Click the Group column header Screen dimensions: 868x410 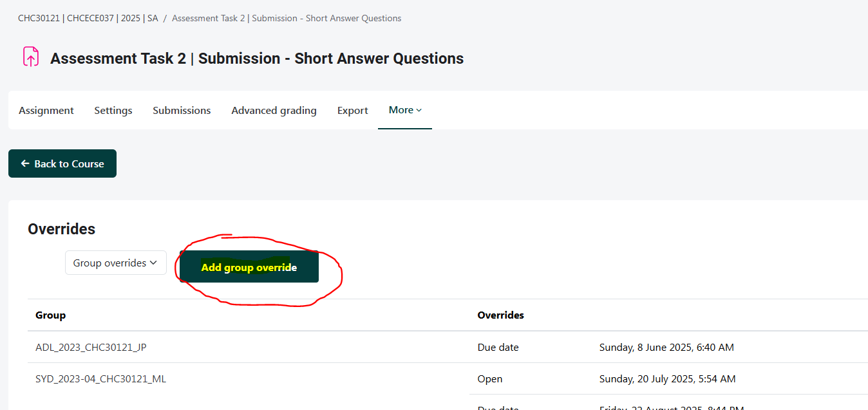pos(51,315)
